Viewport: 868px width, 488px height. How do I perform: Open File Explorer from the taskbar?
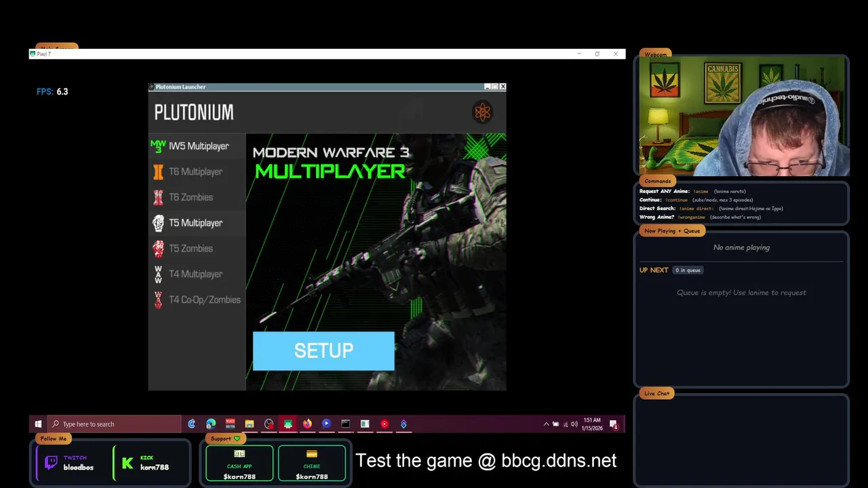[250, 424]
